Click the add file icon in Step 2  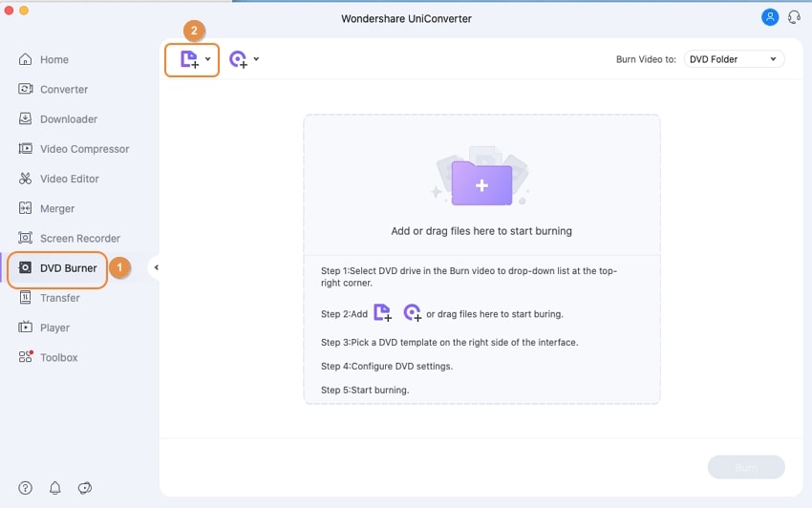[382, 313]
